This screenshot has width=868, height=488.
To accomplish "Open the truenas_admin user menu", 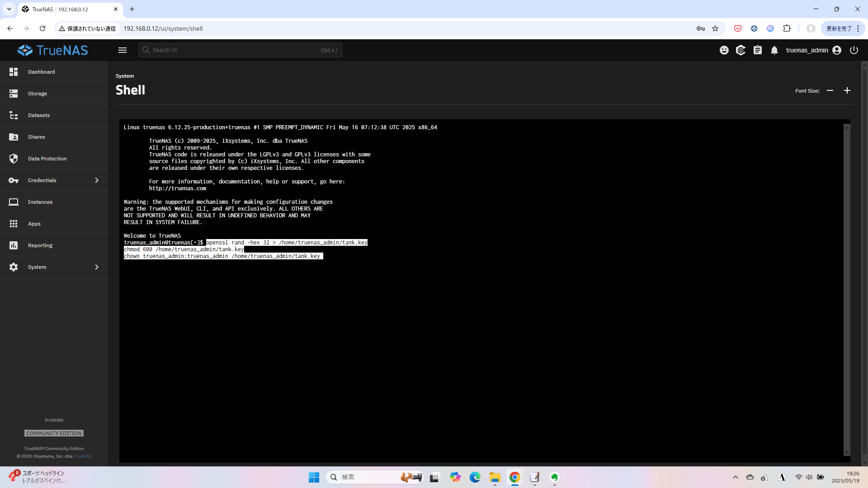I will [x=813, y=50].
